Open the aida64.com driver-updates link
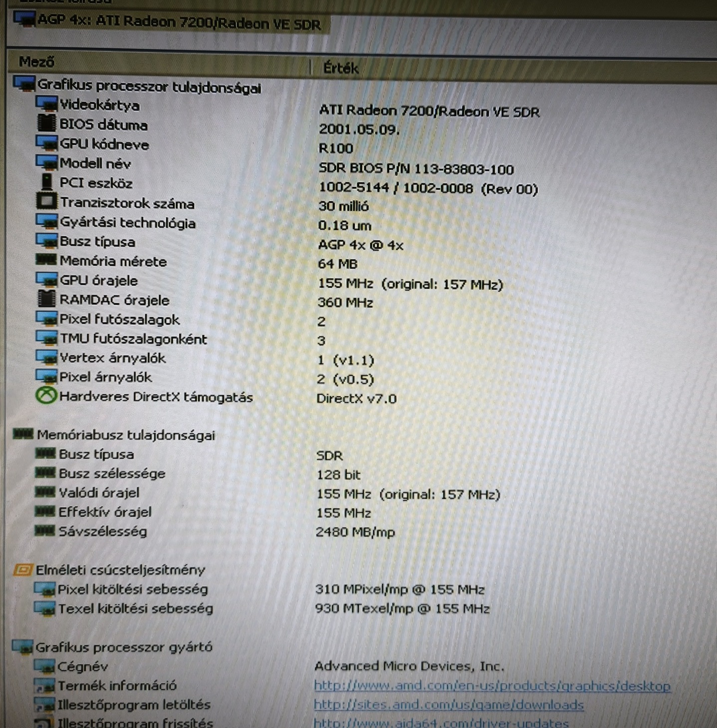 (441, 723)
